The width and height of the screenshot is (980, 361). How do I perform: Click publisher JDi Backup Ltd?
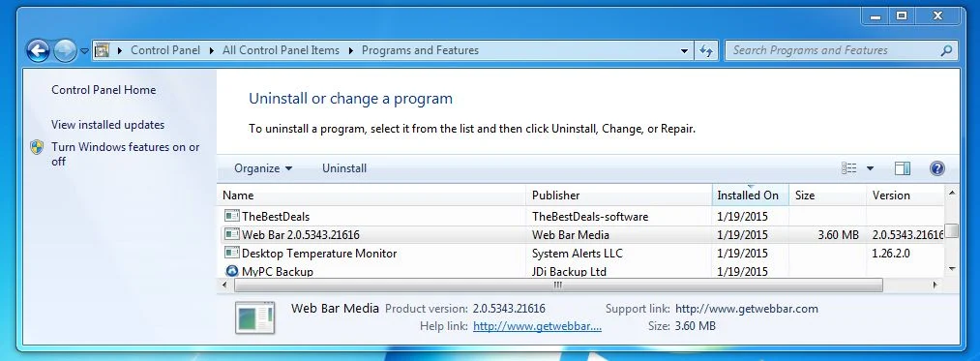coord(570,272)
